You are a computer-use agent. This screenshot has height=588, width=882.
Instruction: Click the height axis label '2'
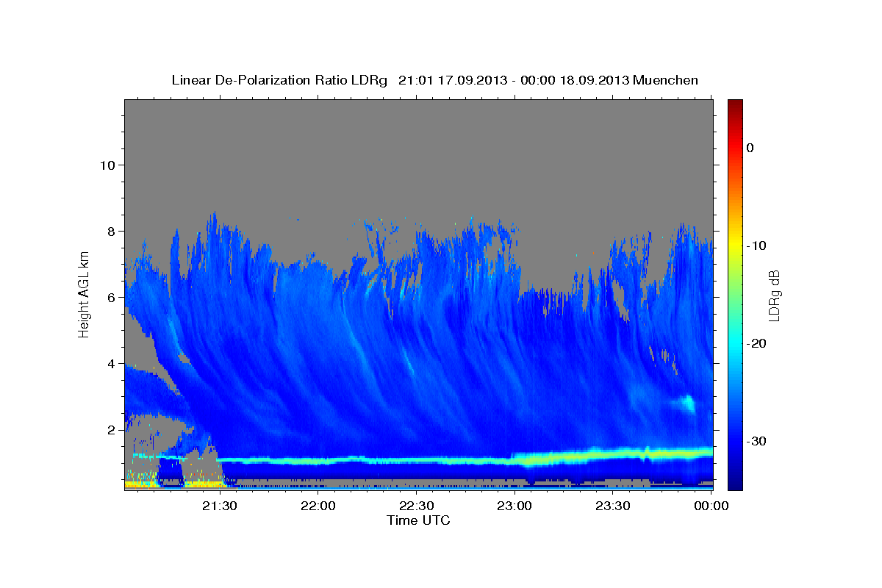click(x=110, y=429)
